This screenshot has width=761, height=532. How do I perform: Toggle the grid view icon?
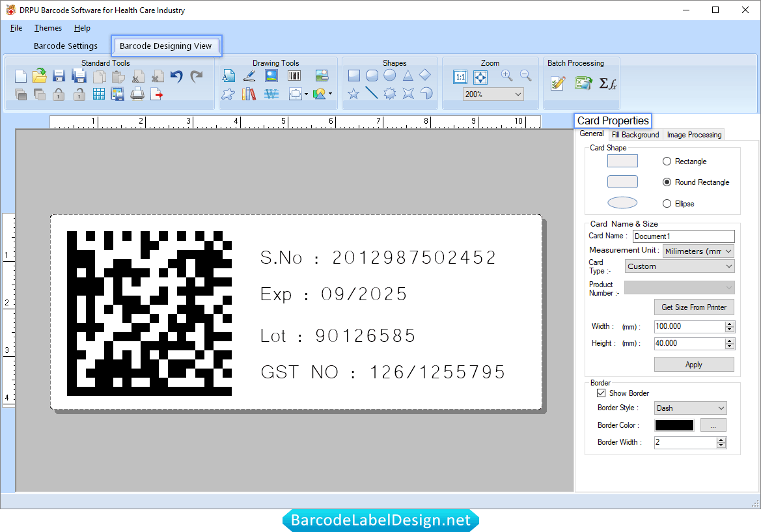click(98, 94)
